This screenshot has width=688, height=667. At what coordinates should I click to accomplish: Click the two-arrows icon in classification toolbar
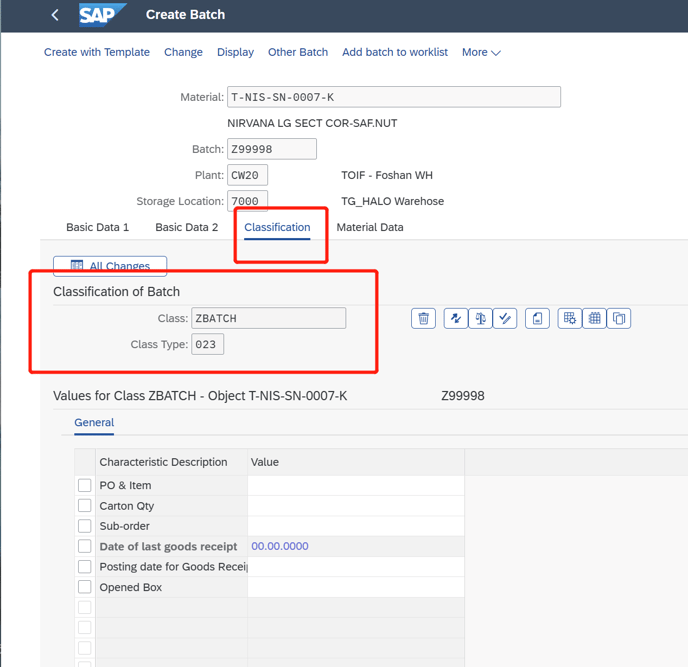pyautogui.click(x=456, y=318)
